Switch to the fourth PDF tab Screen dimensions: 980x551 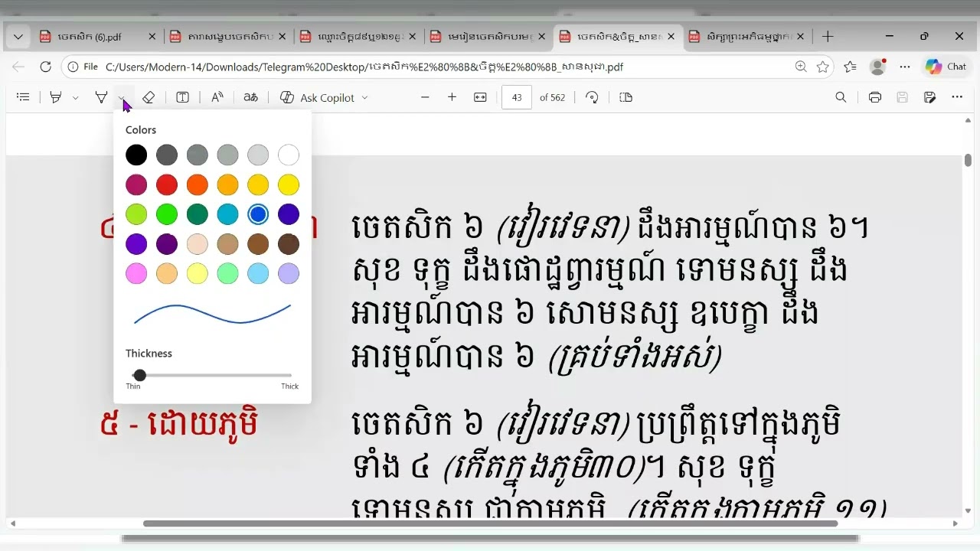pyautogui.click(x=486, y=36)
